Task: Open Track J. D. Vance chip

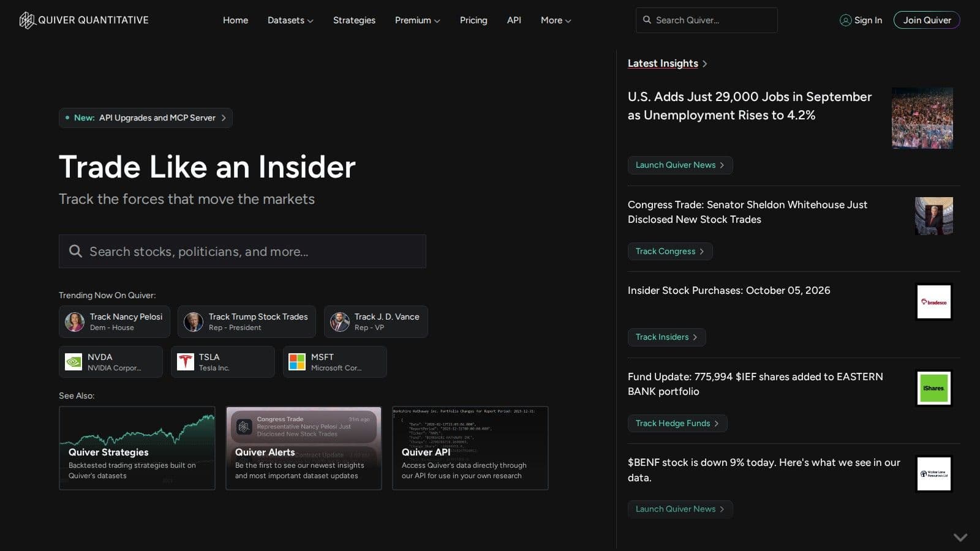Action: 376,322
